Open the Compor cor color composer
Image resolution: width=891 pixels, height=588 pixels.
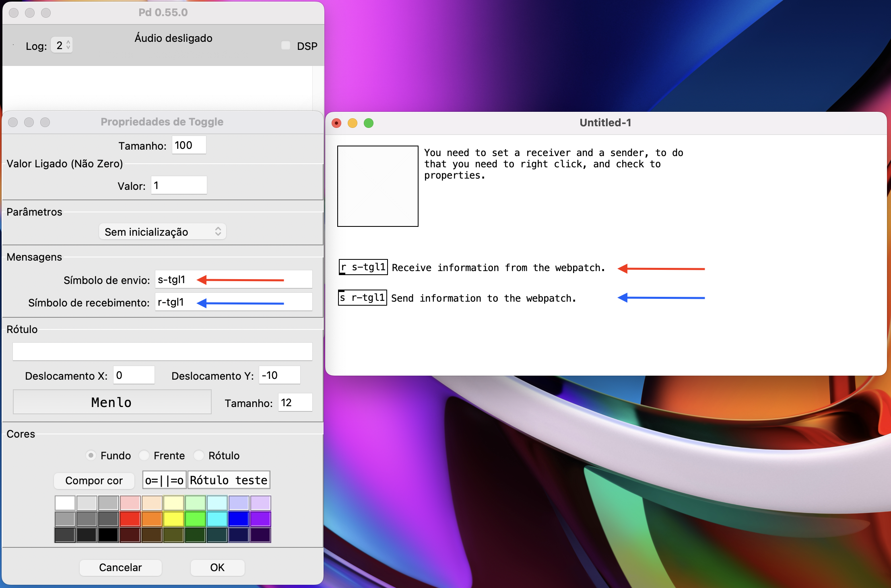point(94,481)
